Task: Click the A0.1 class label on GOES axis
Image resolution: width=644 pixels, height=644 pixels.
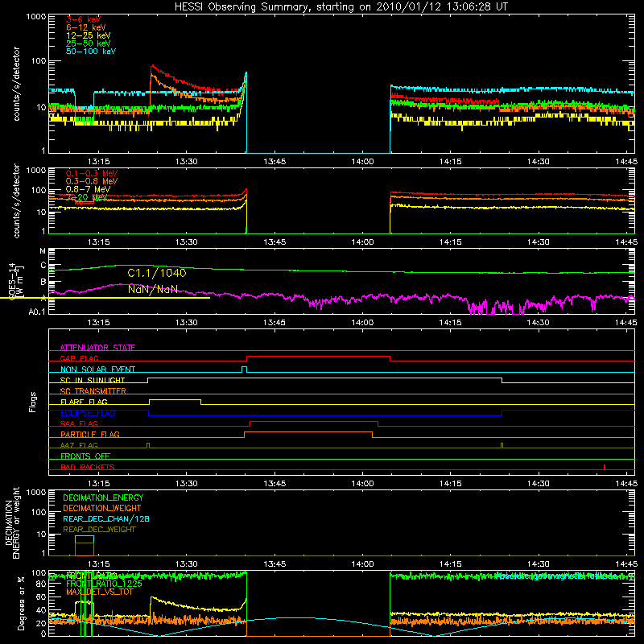Action: pyautogui.click(x=37, y=312)
